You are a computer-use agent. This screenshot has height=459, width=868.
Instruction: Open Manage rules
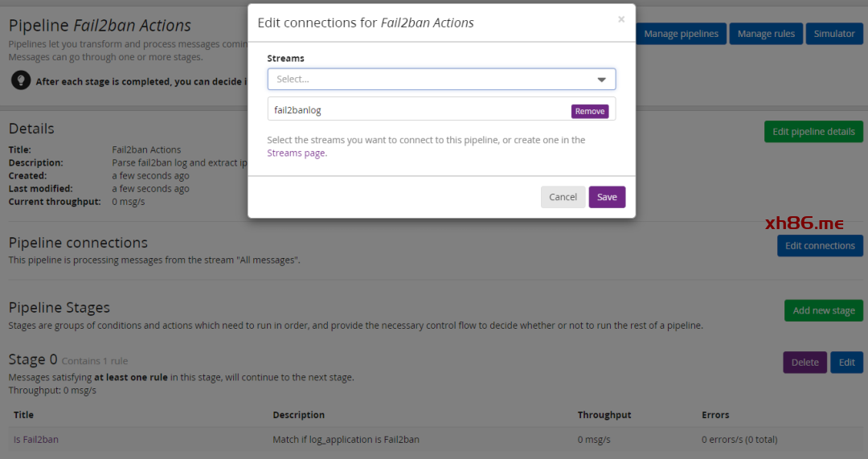pyautogui.click(x=765, y=34)
